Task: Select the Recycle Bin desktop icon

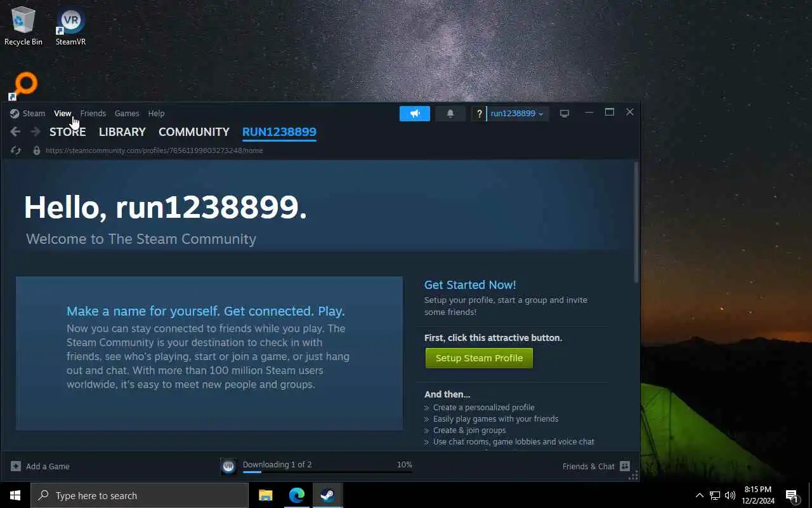Action: 23,25
